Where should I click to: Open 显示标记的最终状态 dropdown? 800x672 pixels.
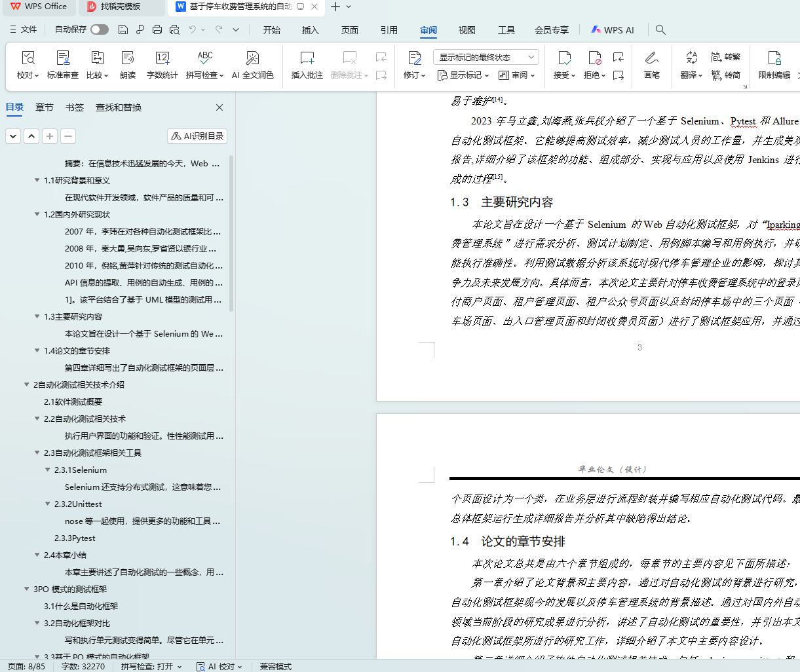coord(486,58)
